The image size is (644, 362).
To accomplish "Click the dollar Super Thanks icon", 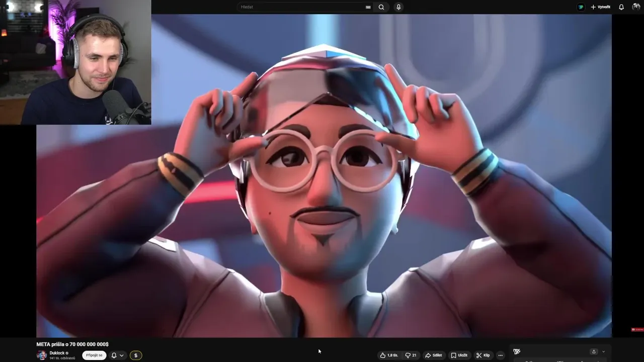I will pos(135,355).
